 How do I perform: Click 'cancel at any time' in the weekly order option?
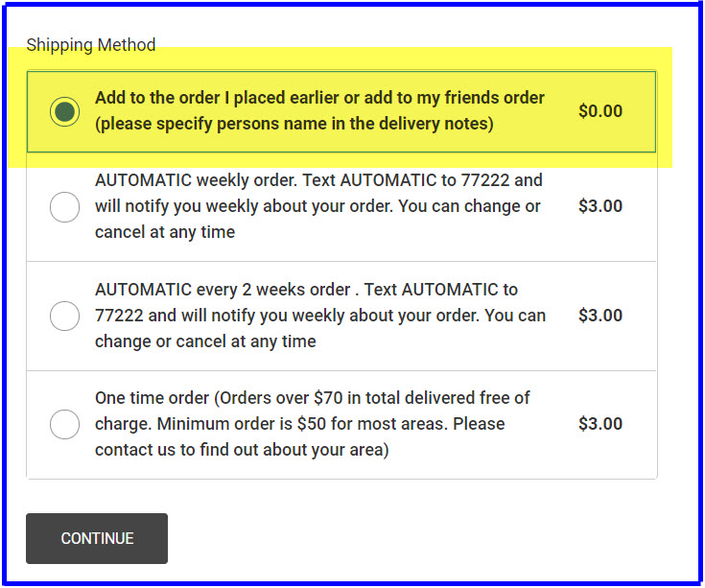tap(165, 232)
